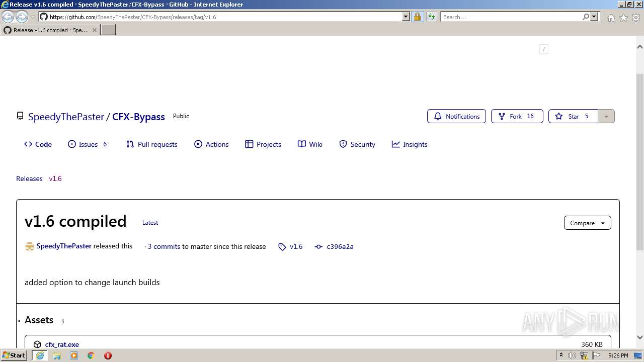This screenshot has width=644, height=362.
Task: Open the Windows Start menu
Action: pos(14,355)
